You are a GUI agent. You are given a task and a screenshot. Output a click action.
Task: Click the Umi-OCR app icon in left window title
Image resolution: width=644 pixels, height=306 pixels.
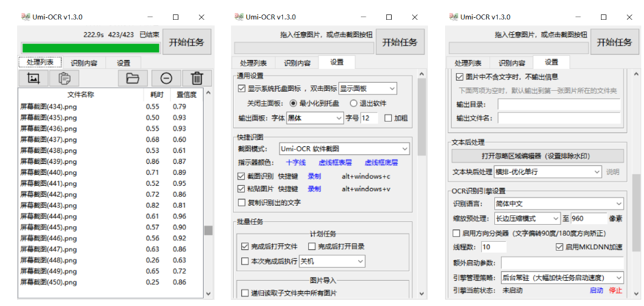(x=25, y=17)
